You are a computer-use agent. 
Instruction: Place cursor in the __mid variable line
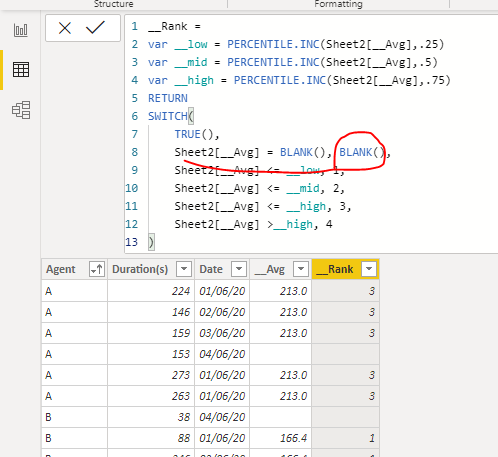pyautogui.click(x=293, y=62)
